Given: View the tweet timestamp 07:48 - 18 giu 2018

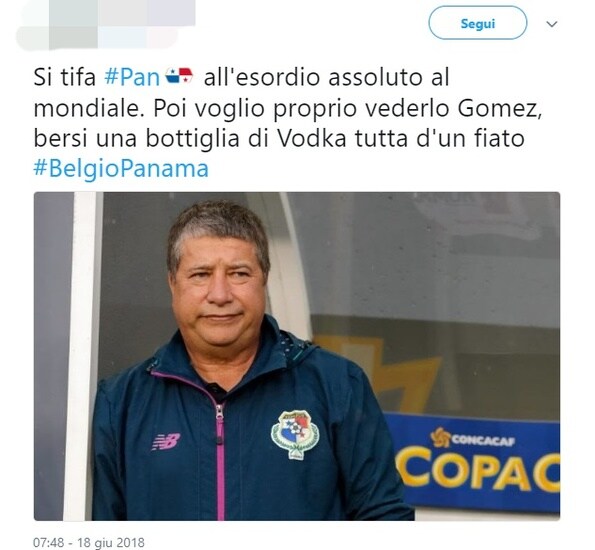Looking at the screenshot, I should (89, 542).
